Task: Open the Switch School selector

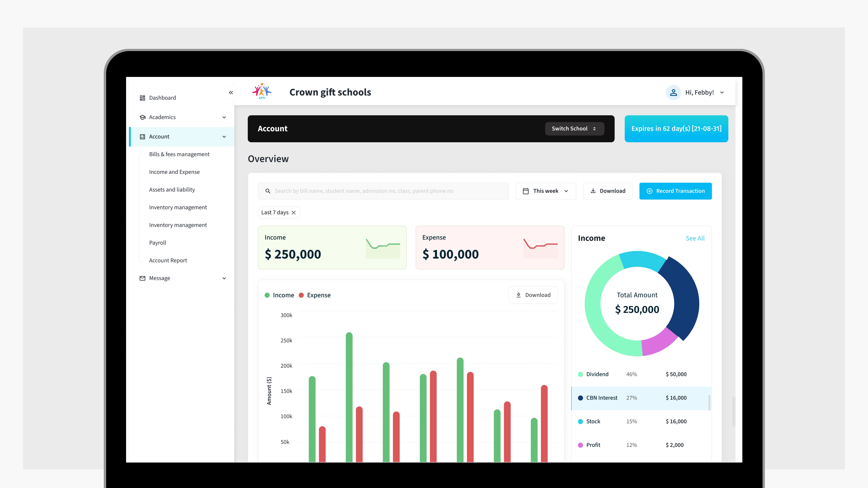Action: click(574, 129)
